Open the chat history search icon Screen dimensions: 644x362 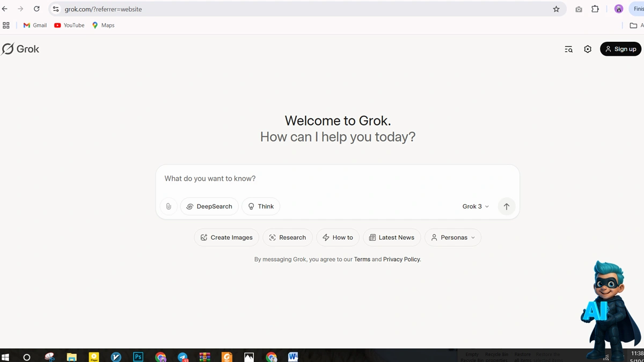coord(568,49)
